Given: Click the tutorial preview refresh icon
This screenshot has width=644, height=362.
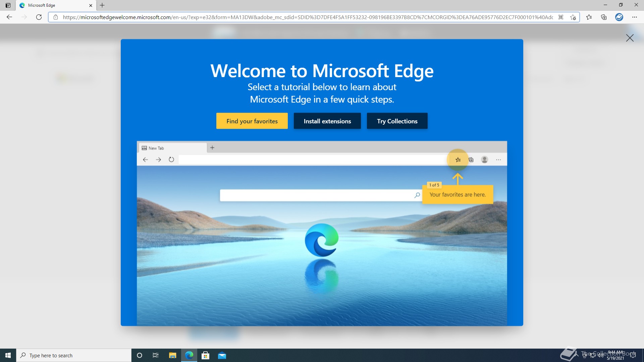Looking at the screenshot, I should tap(171, 160).
